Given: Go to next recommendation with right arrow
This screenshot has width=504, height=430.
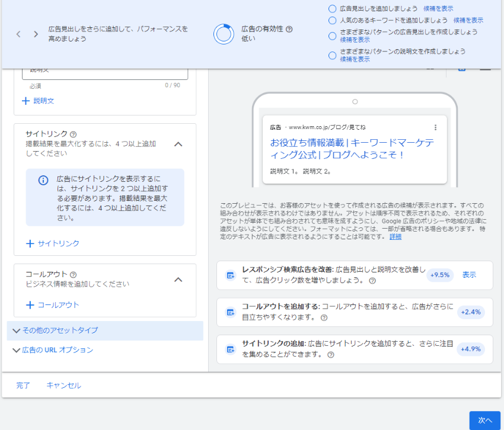Looking at the screenshot, I should (36, 34).
